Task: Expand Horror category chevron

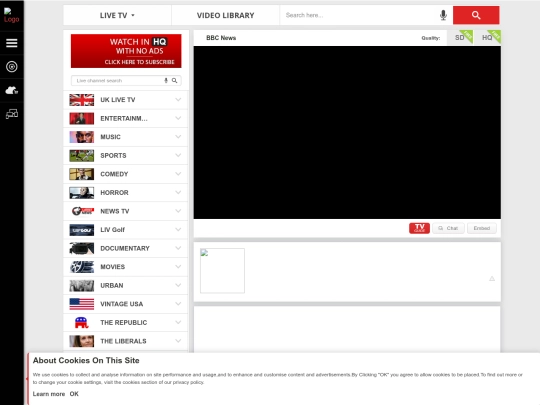Action: point(178,193)
